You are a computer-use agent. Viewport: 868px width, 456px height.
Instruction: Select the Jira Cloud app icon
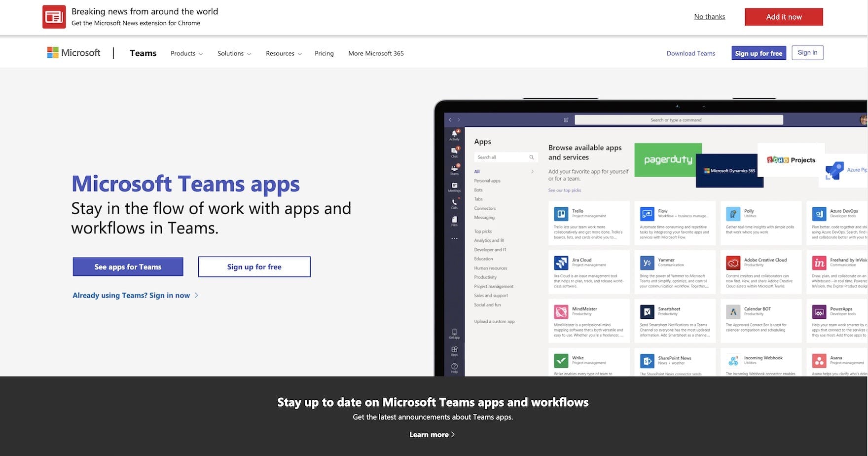click(x=561, y=263)
